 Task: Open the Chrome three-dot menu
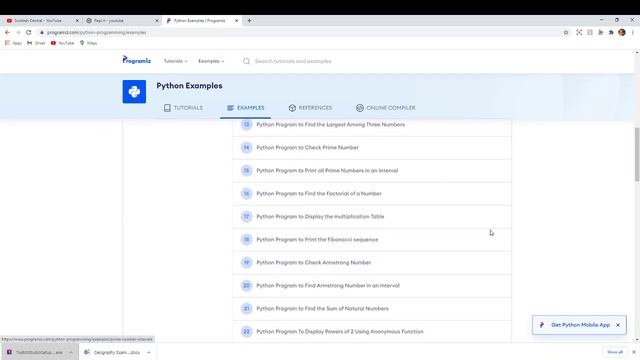click(x=633, y=32)
